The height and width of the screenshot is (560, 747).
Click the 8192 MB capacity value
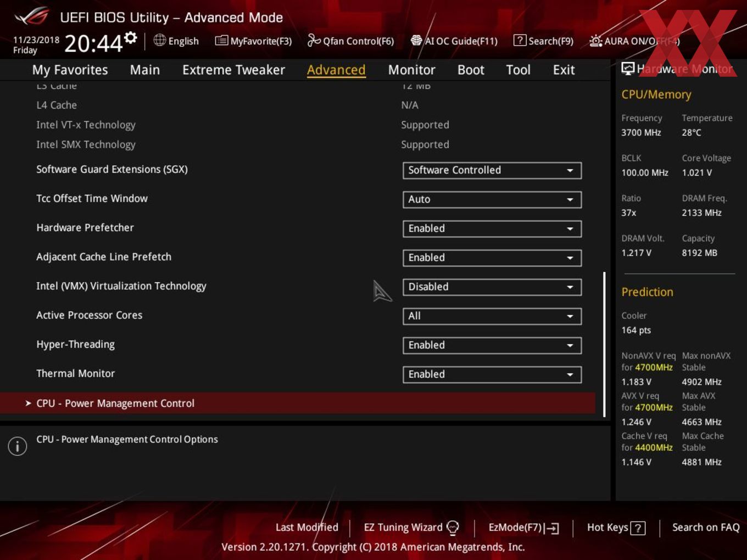point(699,253)
